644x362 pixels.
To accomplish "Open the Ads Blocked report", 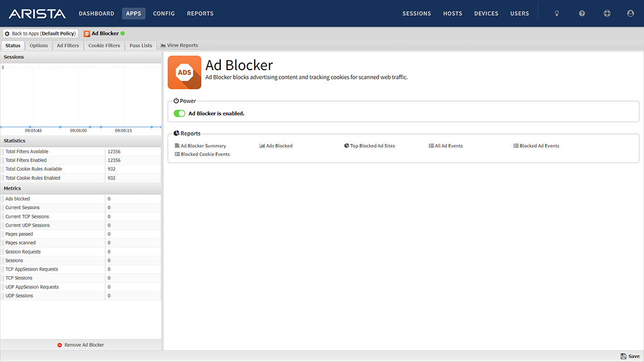I will click(276, 146).
